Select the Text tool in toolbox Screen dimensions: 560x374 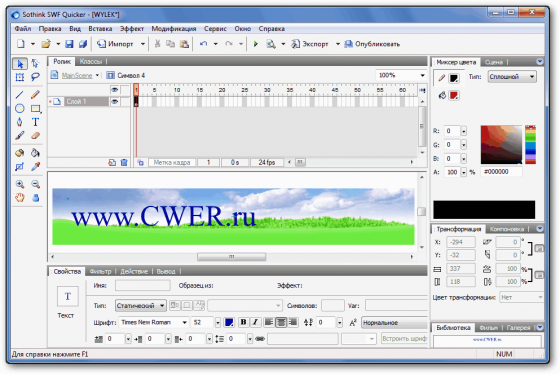[x=35, y=122]
